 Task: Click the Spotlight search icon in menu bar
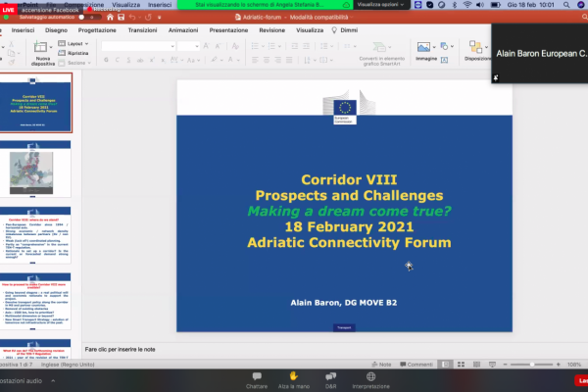click(566, 5)
